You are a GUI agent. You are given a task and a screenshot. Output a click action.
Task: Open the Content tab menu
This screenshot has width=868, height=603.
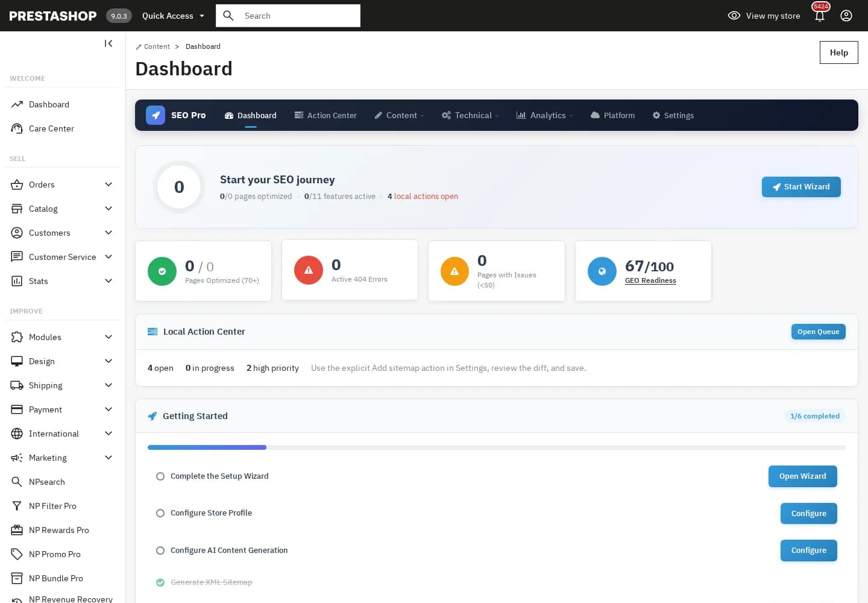click(x=400, y=115)
